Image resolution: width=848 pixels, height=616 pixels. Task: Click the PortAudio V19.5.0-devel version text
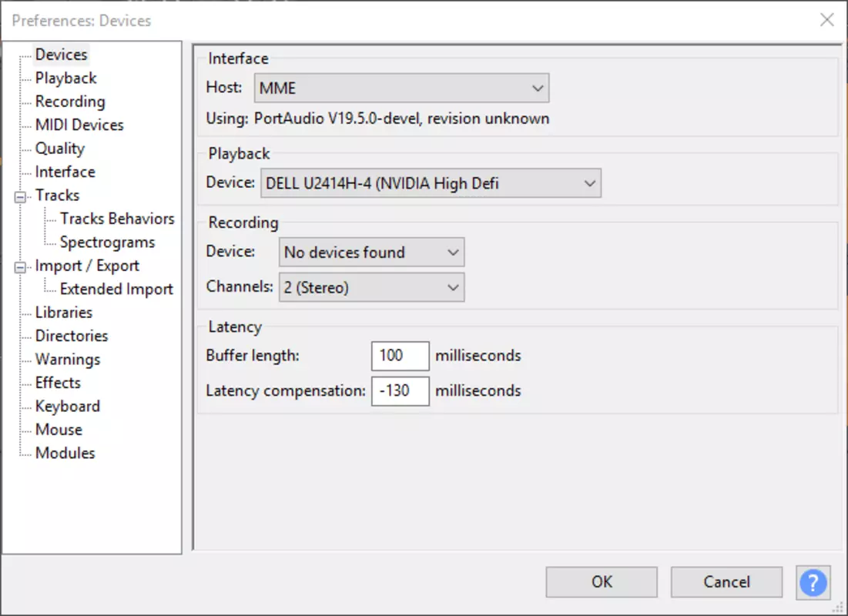pyautogui.click(x=401, y=119)
